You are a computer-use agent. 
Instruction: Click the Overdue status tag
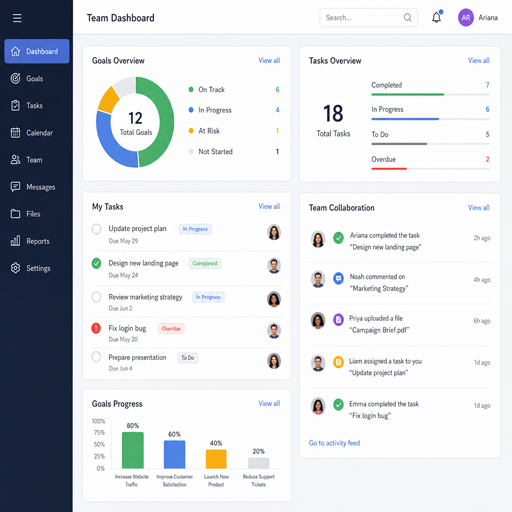(x=171, y=329)
